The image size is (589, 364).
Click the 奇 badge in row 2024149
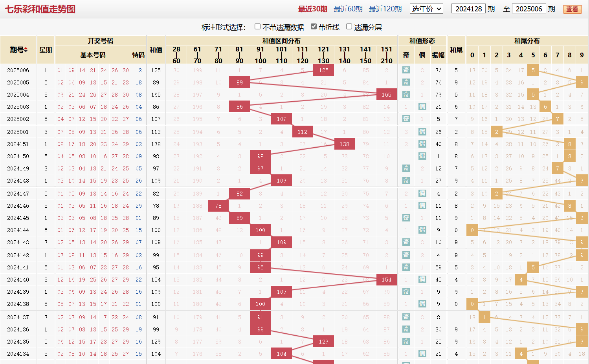406,168
